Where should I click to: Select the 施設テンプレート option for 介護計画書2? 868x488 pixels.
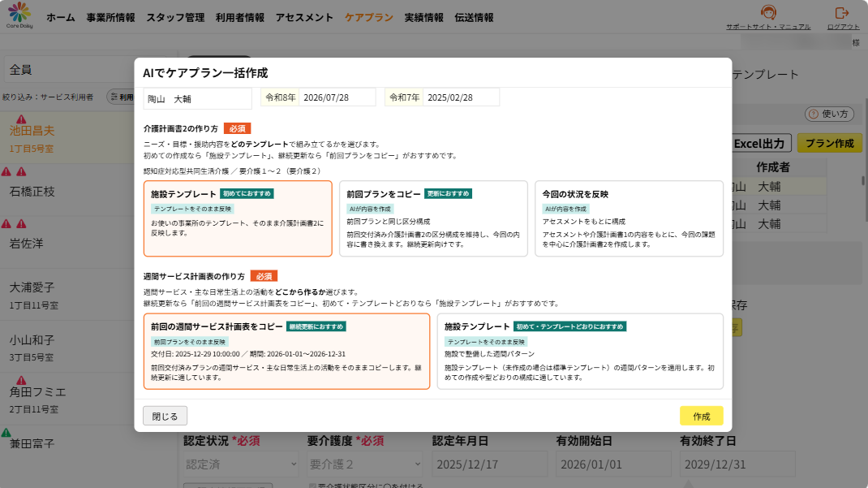point(238,218)
